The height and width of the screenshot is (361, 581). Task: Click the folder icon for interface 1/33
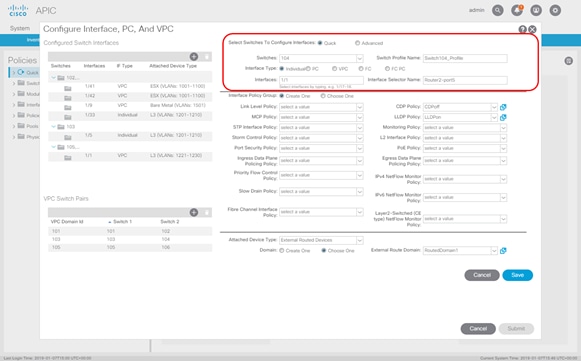point(68,117)
